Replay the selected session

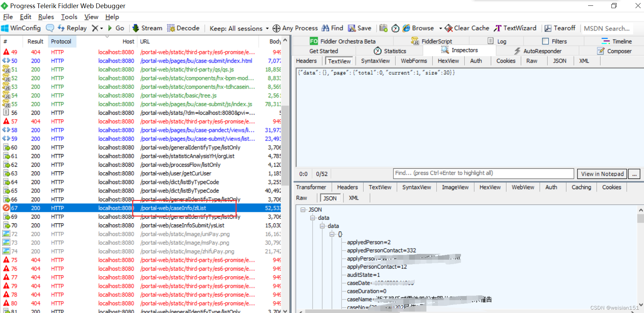[x=72, y=28]
